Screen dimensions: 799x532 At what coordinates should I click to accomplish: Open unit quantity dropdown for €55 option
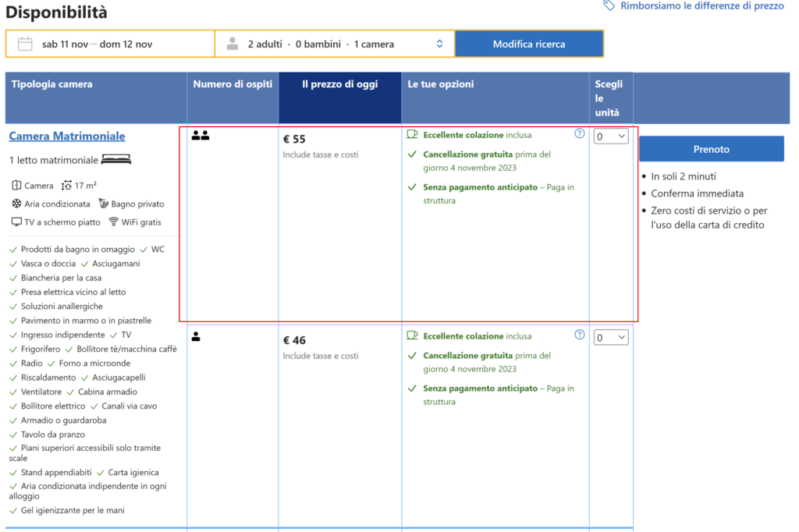pyautogui.click(x=611, y=137)
